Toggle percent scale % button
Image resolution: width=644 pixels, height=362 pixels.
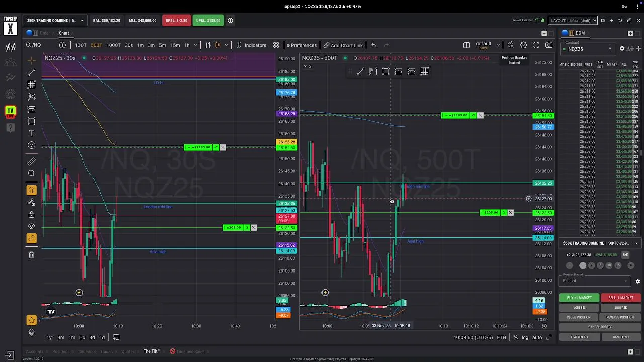(x=515, y=337)
